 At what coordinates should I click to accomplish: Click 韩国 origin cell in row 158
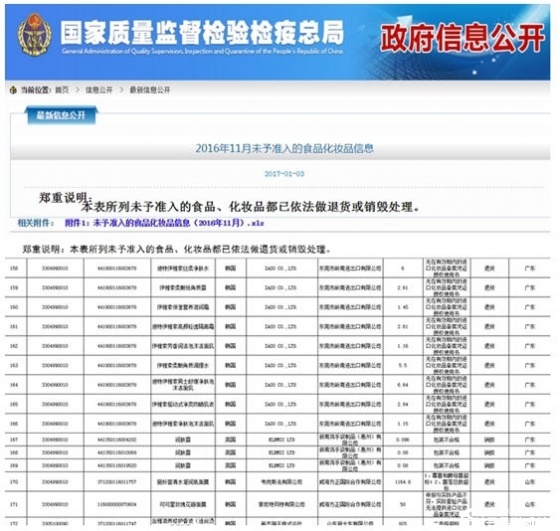pos(230,268)
